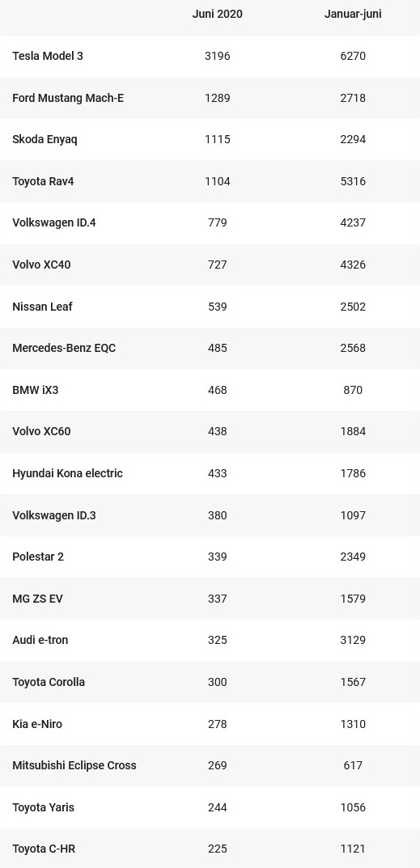Select the Toyota Corolla row label

(49, 683)
